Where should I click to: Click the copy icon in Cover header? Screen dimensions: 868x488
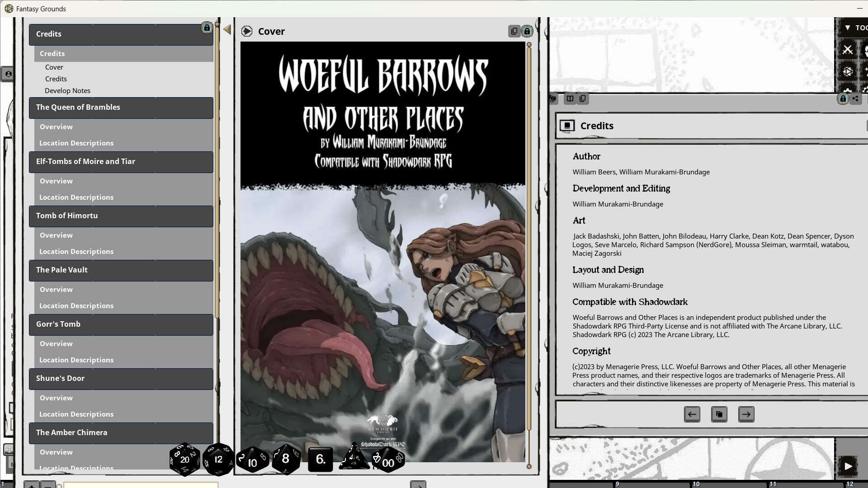pos(514,31)
